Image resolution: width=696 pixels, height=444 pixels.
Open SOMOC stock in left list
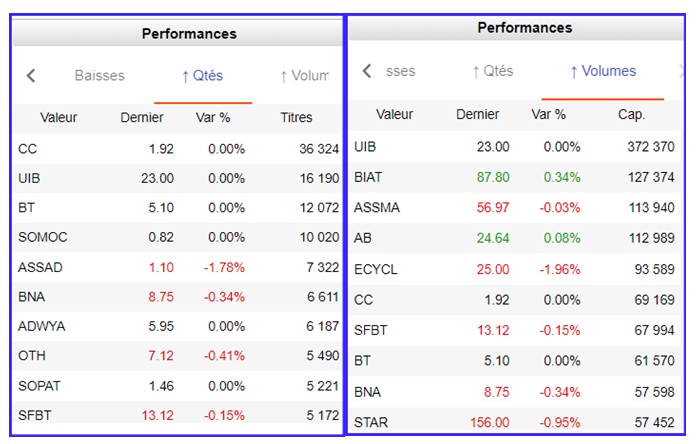[39, 238]
